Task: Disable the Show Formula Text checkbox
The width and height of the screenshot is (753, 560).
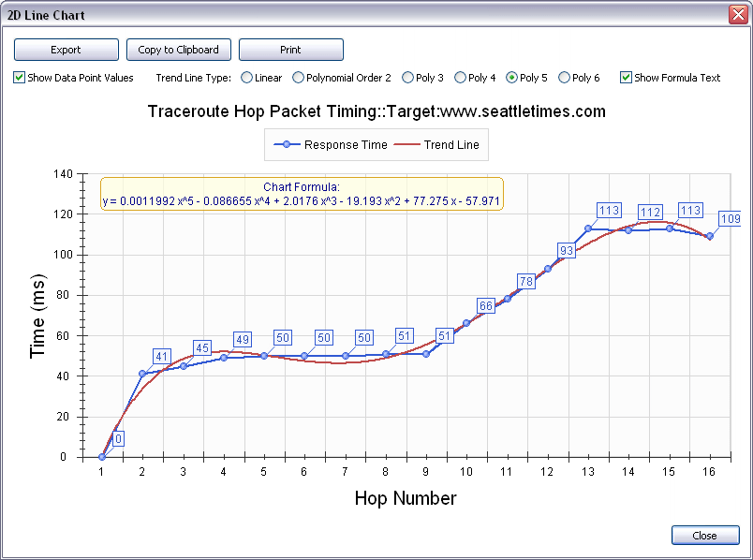Action: click(625, 78)
